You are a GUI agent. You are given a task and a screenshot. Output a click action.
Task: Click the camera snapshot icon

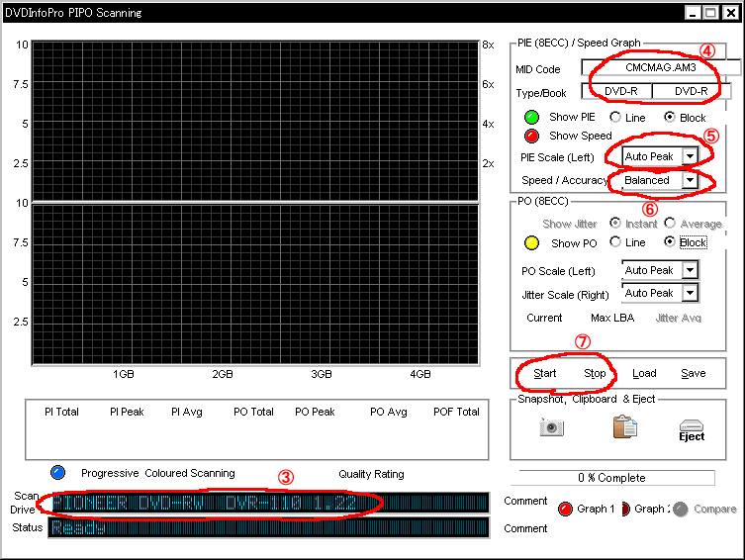point(552,427)
